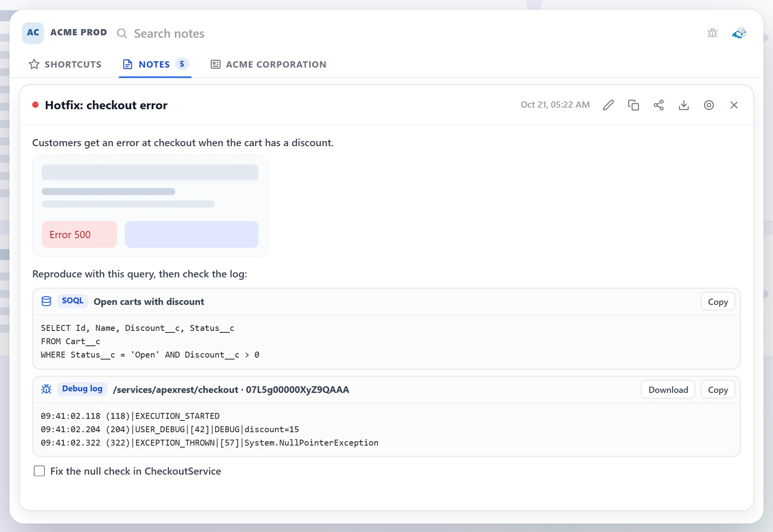The width and height of the screenshot is (773, 532).
Task: Click the Debug log bug icon
Action: pyautogui.click(x=46, y=389)
